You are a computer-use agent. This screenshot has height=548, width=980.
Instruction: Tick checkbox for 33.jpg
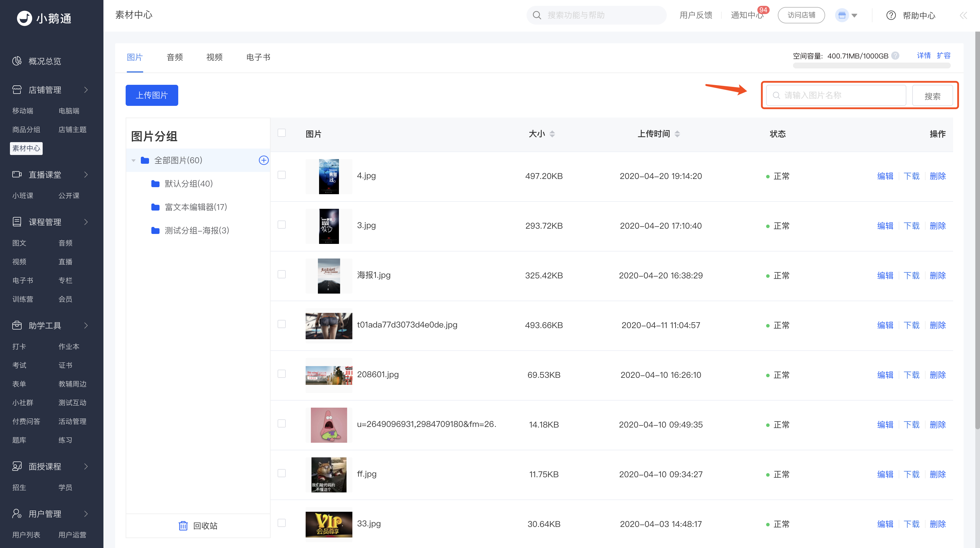pos(281,523)
